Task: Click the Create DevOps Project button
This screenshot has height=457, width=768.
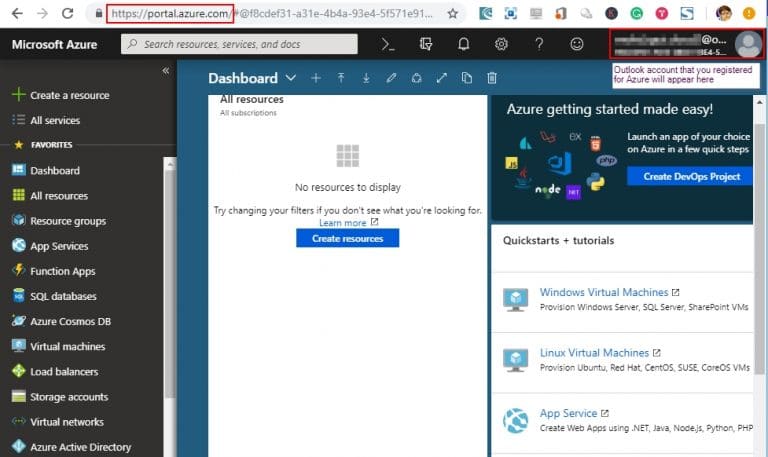Action: (690, 176)
